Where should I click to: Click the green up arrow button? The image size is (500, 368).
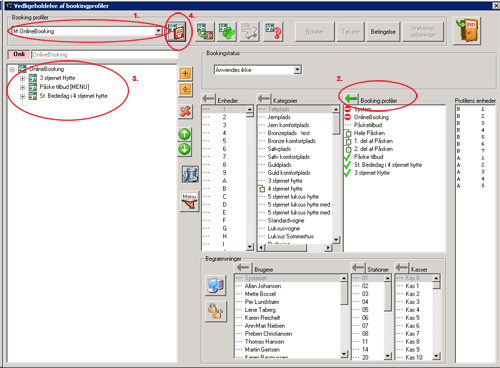(184, 134)
